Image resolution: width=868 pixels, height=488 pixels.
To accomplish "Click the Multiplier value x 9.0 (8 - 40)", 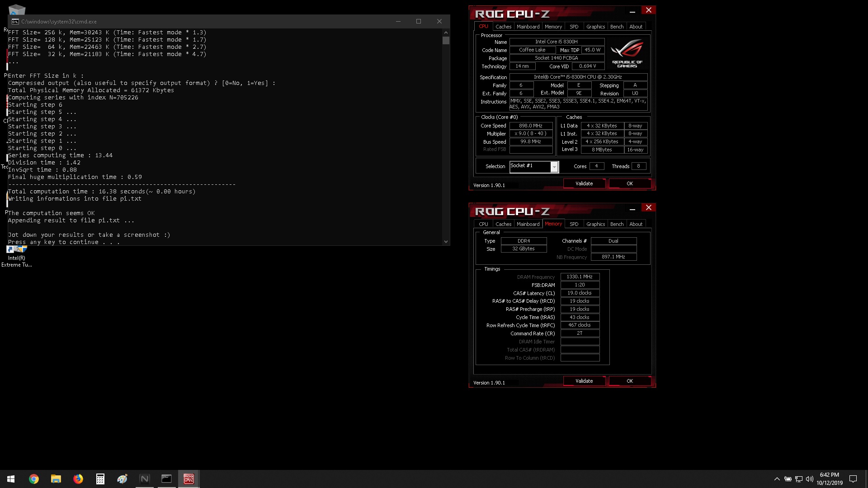I will click(531, 134).
